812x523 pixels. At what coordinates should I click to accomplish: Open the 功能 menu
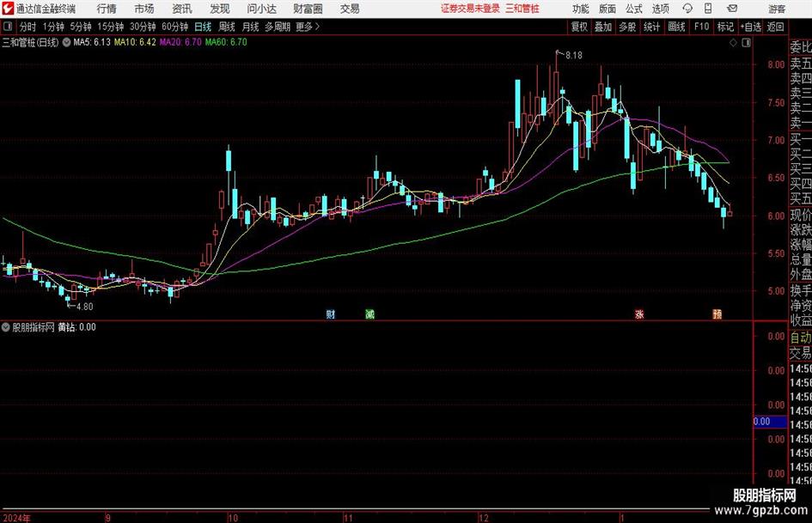coord(581,9)
